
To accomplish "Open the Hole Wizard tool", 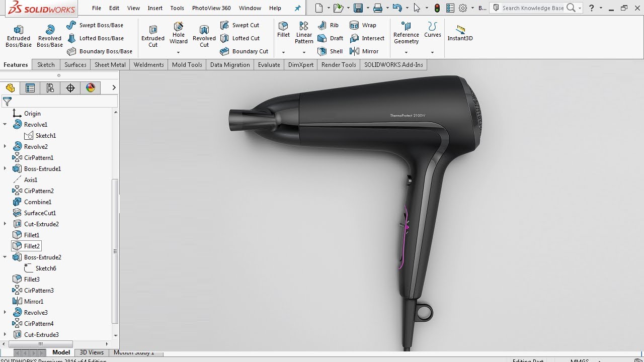I will 179,33.
